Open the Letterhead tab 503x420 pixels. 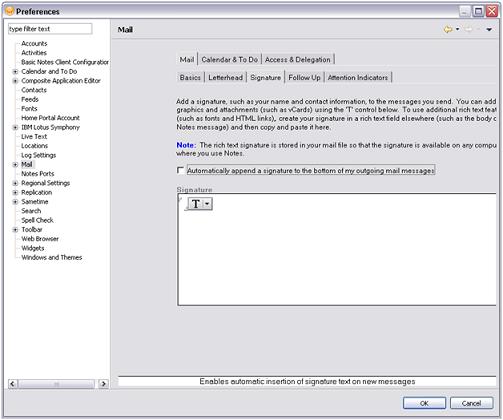click(x=225, y=77)
